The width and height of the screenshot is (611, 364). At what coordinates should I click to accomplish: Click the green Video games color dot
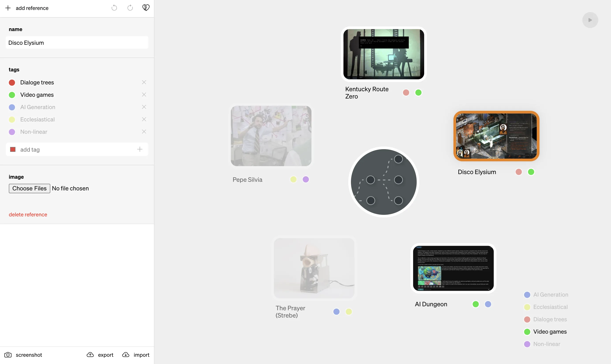click(12, 95)
